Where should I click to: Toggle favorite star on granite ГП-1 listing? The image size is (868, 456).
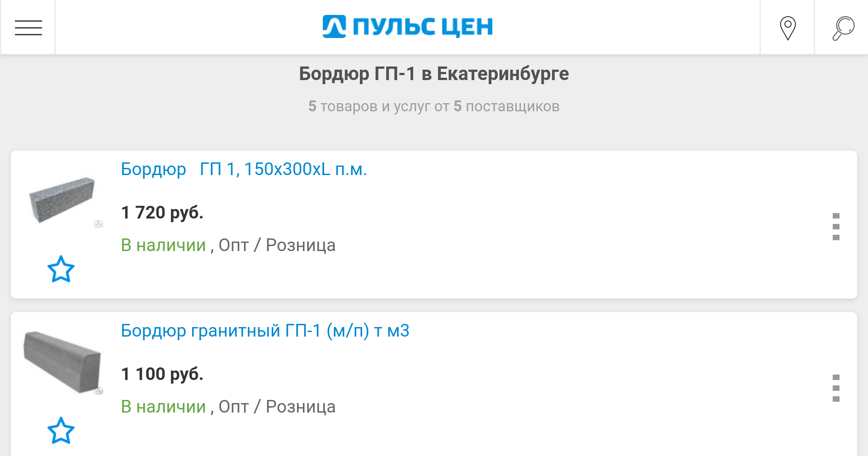click(61, 431)
